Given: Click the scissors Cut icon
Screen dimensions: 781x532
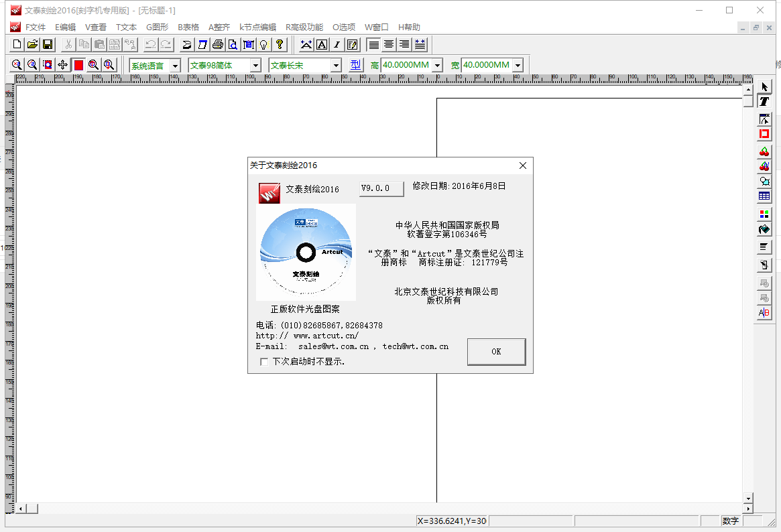Looking at the screenshot, I should coord(68,44).
